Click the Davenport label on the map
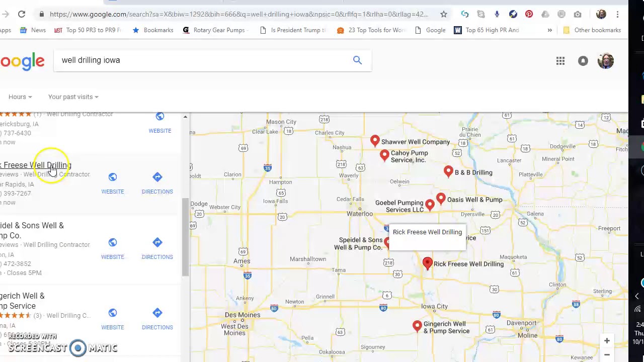 (521, 323)
